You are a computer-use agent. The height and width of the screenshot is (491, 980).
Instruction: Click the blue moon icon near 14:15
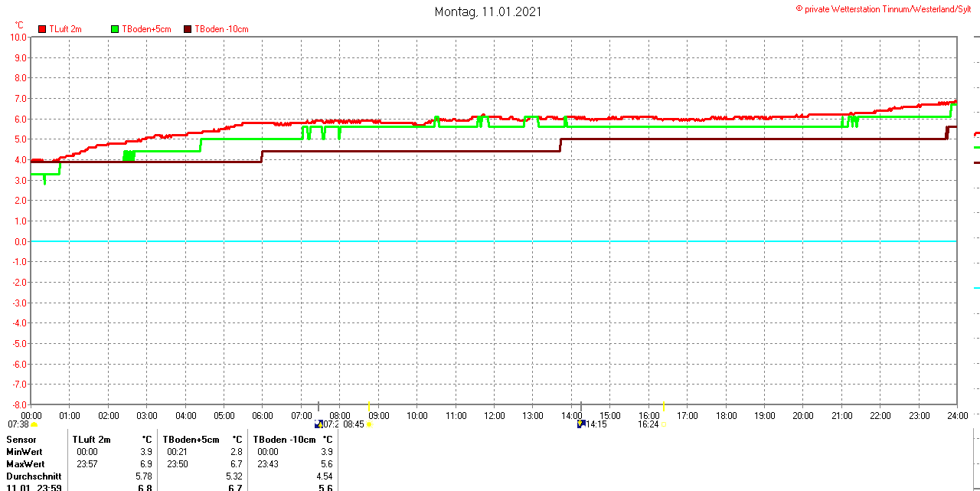pyautogui.click(x=581, y=424)
